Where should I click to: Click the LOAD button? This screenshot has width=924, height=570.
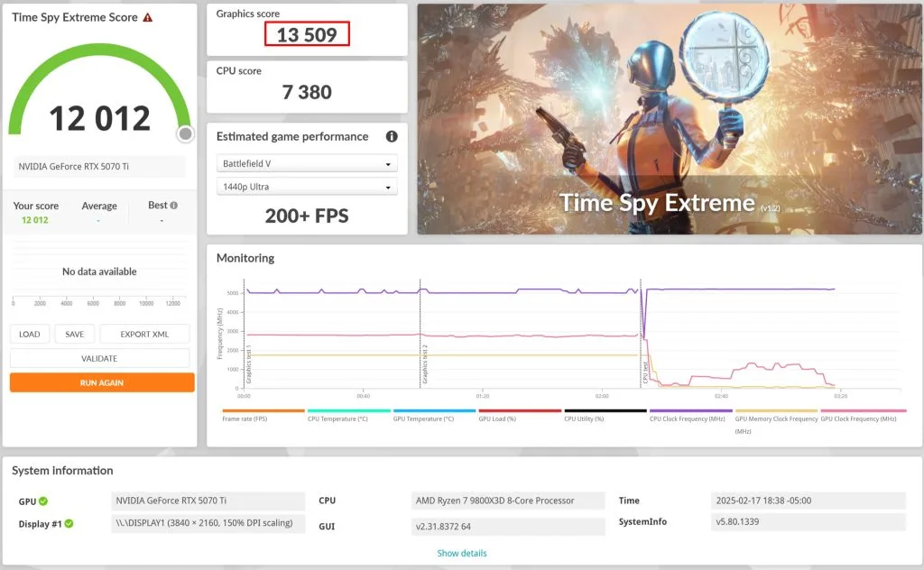pos(30,334)
